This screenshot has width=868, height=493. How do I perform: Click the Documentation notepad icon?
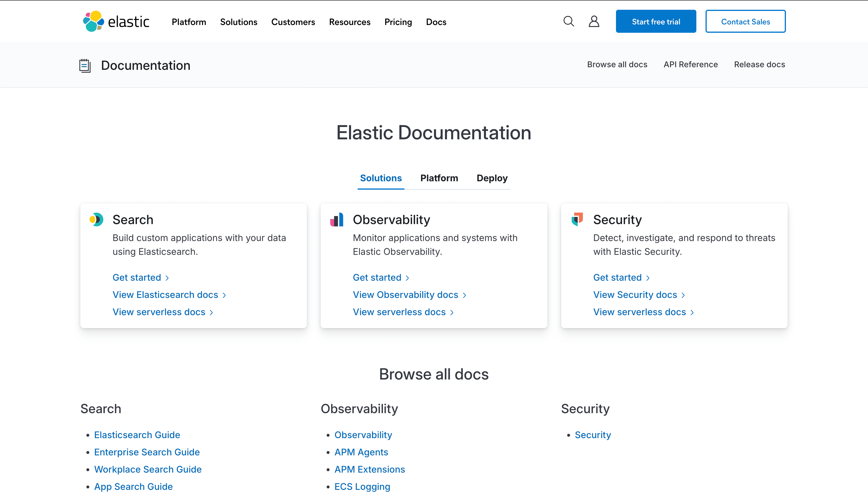pos(85,65)
